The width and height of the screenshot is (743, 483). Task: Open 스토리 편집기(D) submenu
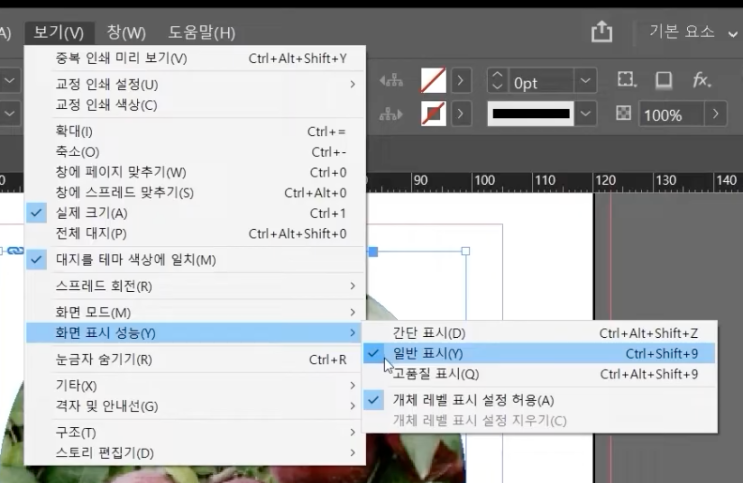coord(195,453)
